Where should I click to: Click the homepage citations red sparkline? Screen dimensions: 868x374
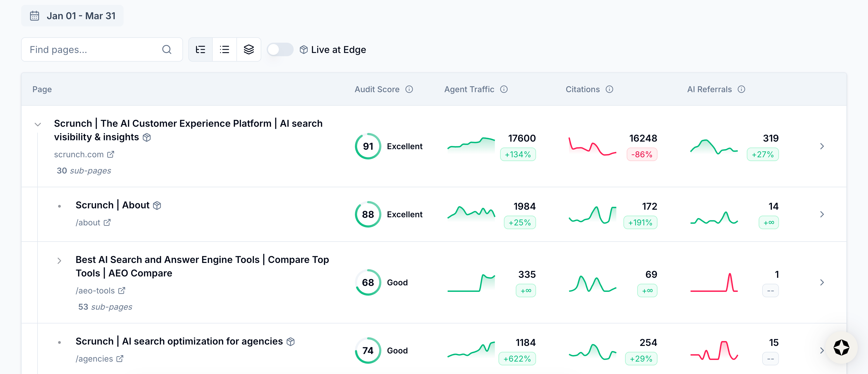pyautogui.click(x=592, y=146)
